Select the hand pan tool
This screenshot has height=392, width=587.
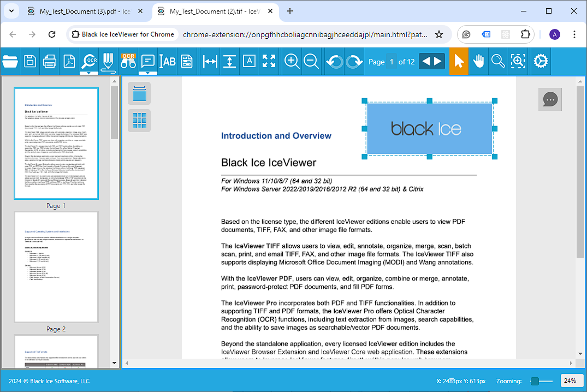coord(478,61)
